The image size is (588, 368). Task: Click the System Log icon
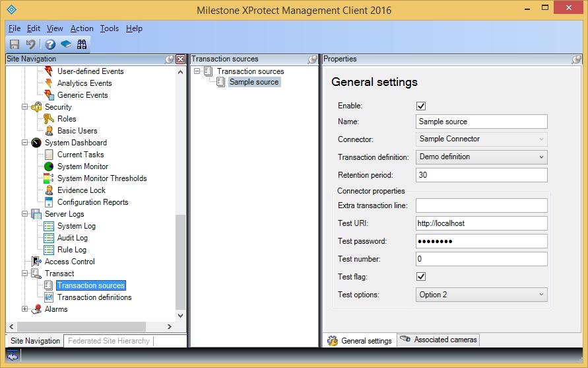tap(49, 226)
